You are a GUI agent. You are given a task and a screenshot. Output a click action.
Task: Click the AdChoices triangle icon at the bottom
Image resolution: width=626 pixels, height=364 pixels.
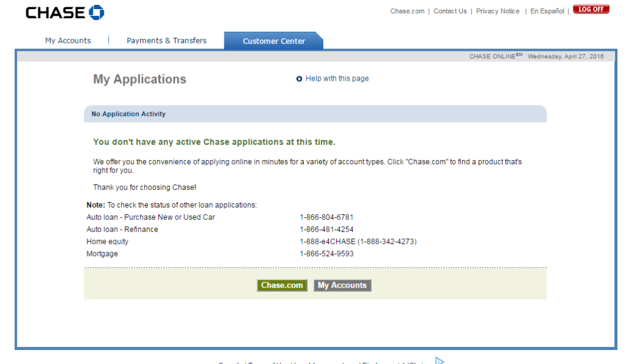coord(439,361)
